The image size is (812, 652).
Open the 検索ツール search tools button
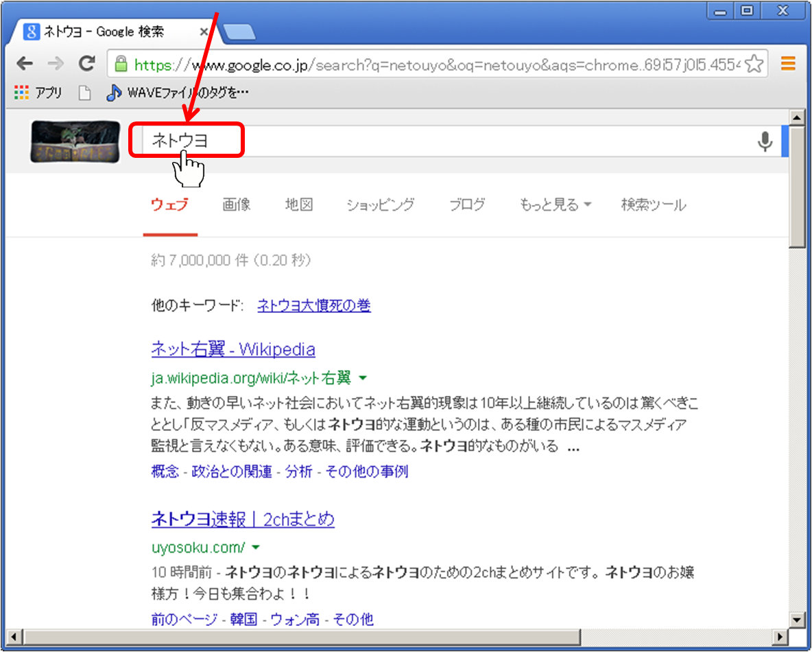tap(653, 205)
